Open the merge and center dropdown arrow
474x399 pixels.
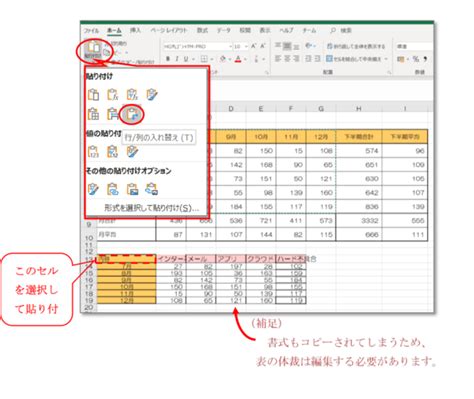click(x=386, y=59)
